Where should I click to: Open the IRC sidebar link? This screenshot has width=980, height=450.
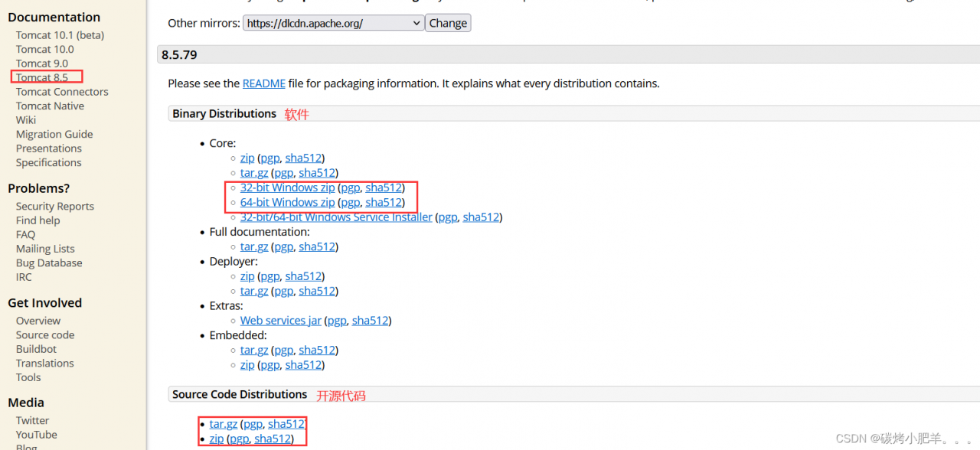point(24,277)
